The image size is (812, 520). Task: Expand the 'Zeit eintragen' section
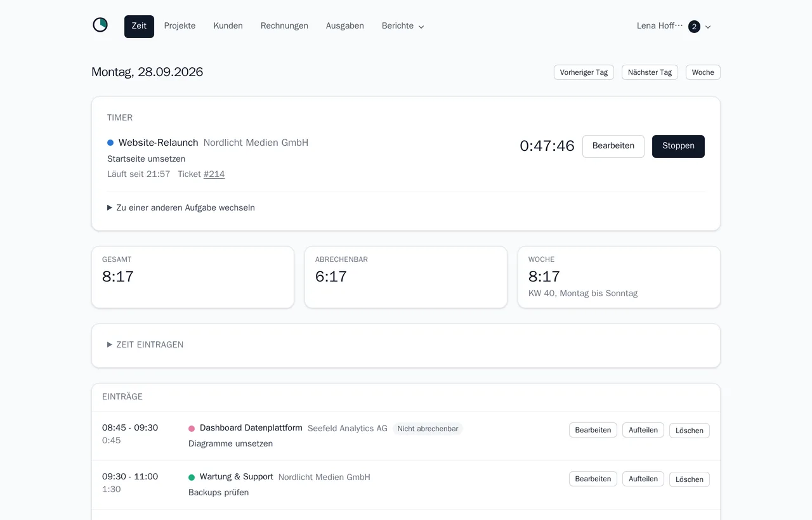click(145, 345)
